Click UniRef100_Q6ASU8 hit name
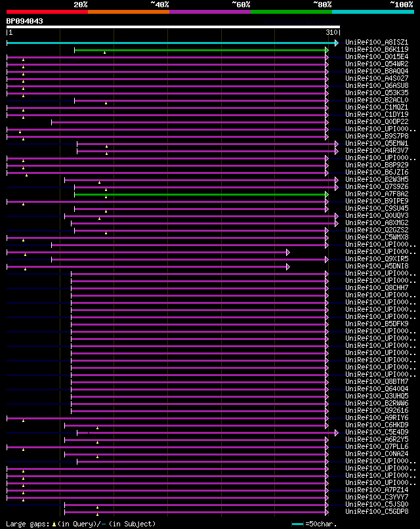420x529 pixels. (377, 86)
